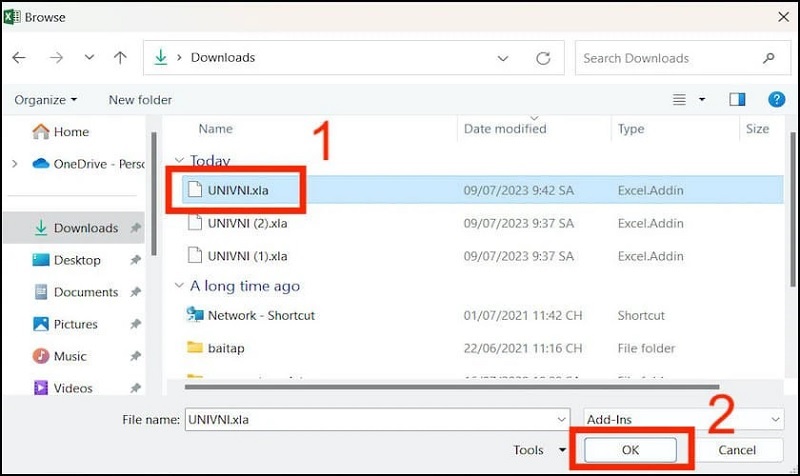This screenshot has width=800, height=476.
Task: Change view layout using view icon
Action: tap(680, 99)
